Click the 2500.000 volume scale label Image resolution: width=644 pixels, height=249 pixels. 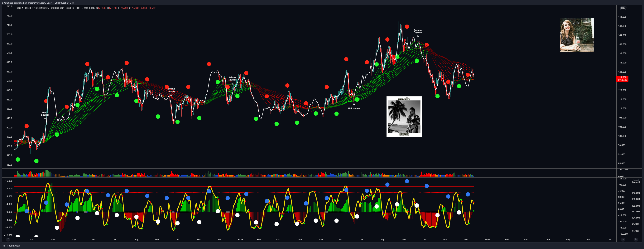click(623, 169)
